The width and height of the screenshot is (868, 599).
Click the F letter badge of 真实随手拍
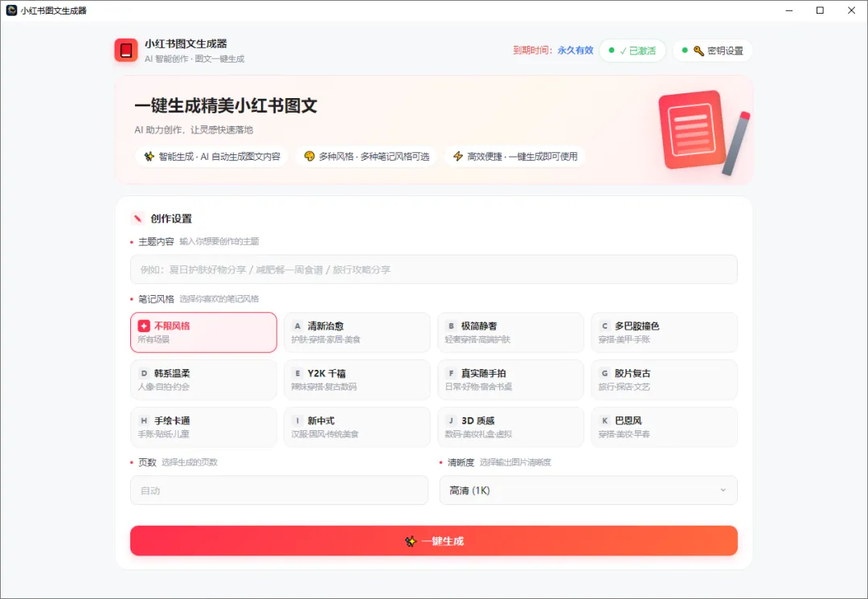451,373
